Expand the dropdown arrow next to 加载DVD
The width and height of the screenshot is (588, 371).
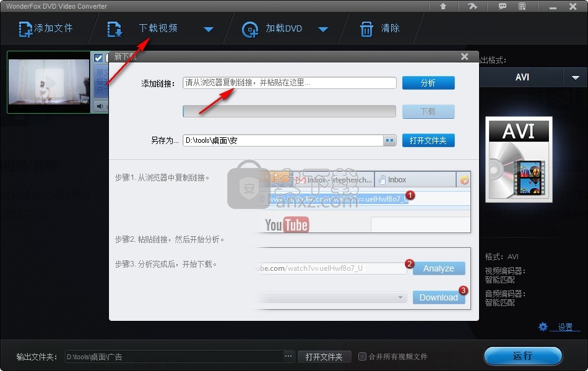[323, 29]
